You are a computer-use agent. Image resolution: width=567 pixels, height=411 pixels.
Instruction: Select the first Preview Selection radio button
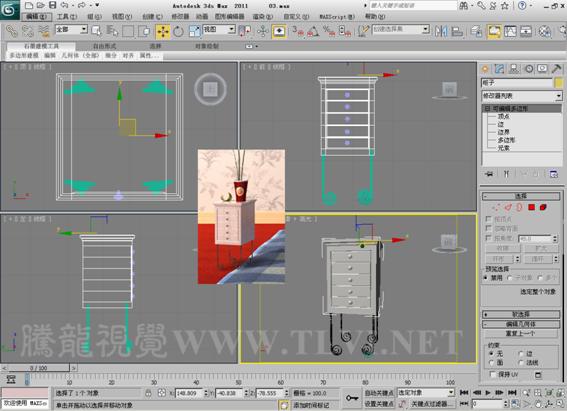click(486, 278)
